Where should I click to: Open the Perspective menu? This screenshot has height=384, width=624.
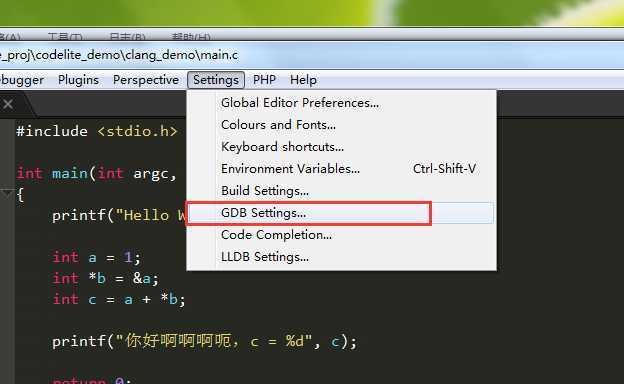(146, 80)
